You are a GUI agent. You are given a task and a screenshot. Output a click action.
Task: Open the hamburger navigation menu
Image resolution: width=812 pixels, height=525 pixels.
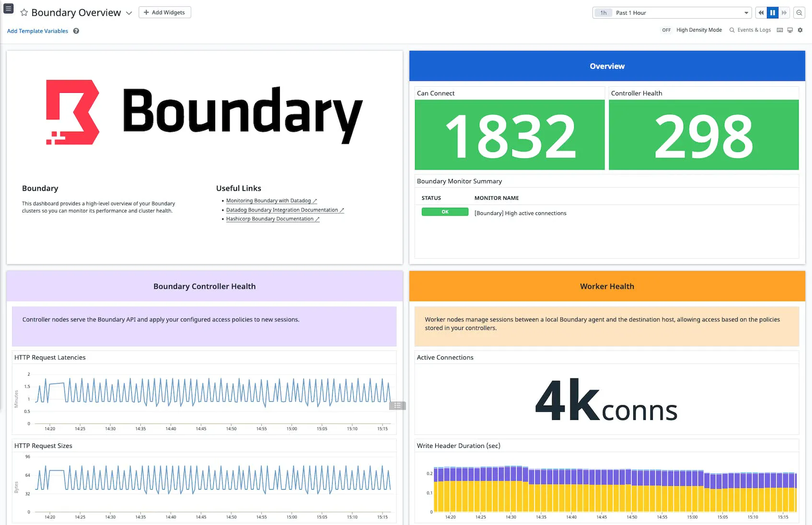click(x=8, y=9)
